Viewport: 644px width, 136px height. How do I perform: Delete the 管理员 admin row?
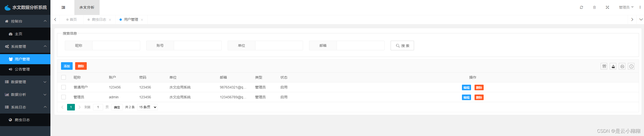click(479, 97)
